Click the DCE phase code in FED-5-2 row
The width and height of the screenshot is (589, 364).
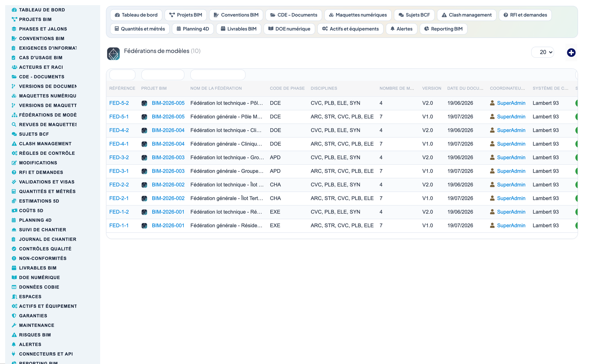275,103
